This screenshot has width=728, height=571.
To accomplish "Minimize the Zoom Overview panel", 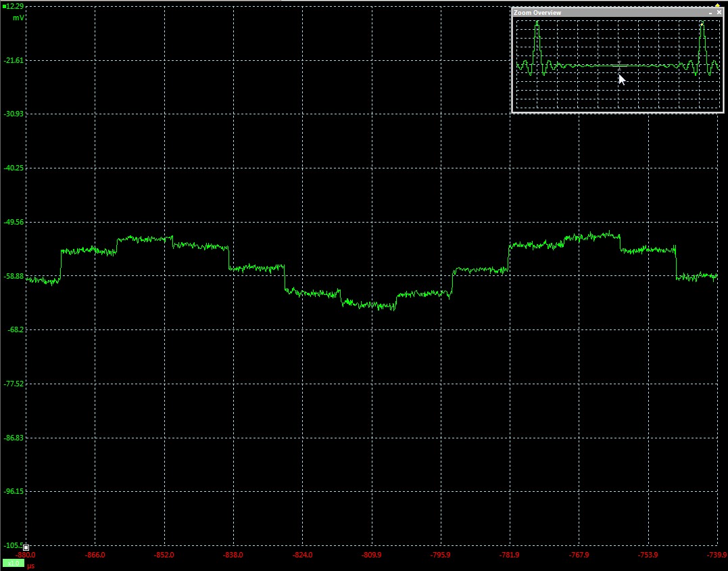I will click(710, 13).
